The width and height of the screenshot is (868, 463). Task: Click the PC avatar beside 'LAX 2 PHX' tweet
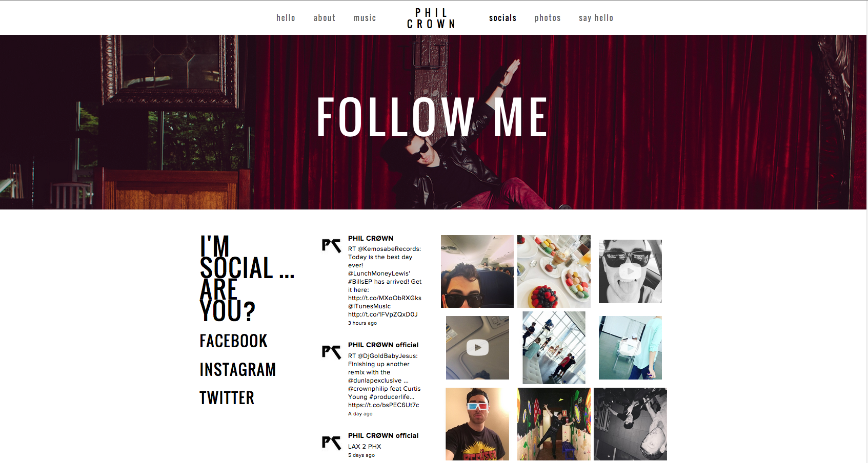coord(331,443)
